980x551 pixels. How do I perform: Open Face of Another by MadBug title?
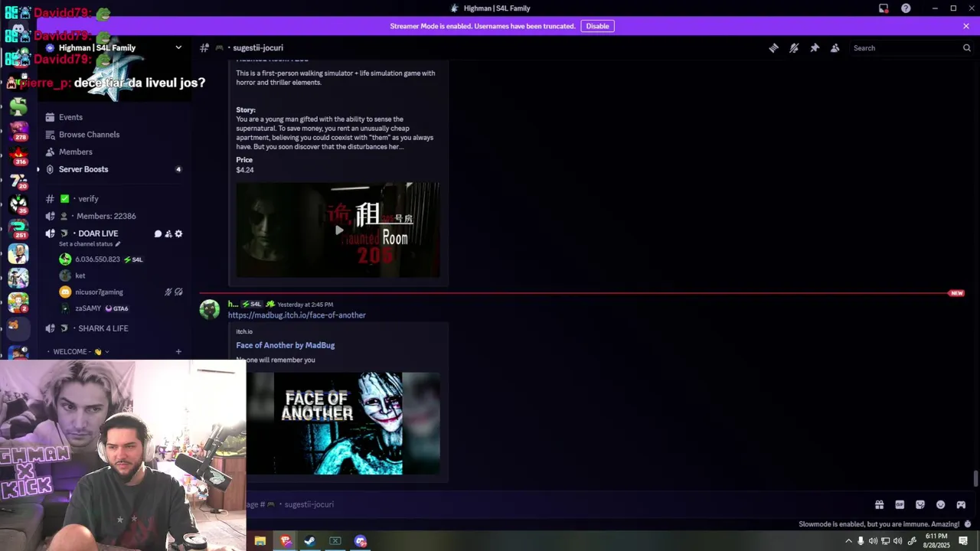click(285, 345)
